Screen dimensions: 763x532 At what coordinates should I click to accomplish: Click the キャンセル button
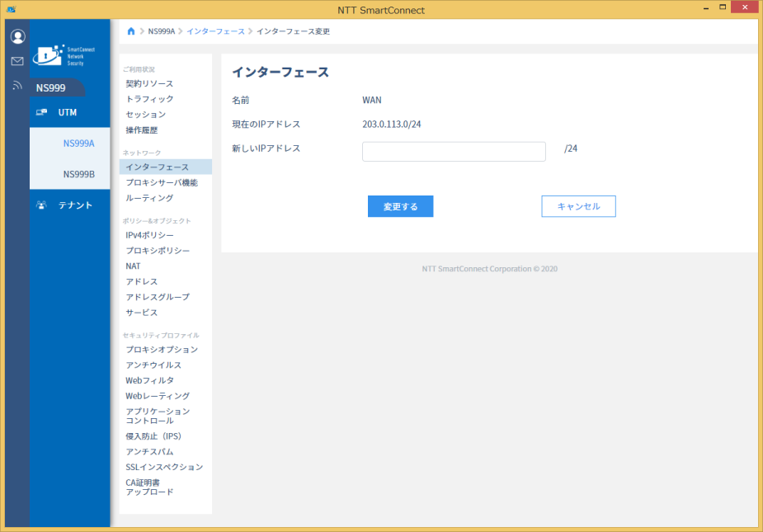pos(578,206)
